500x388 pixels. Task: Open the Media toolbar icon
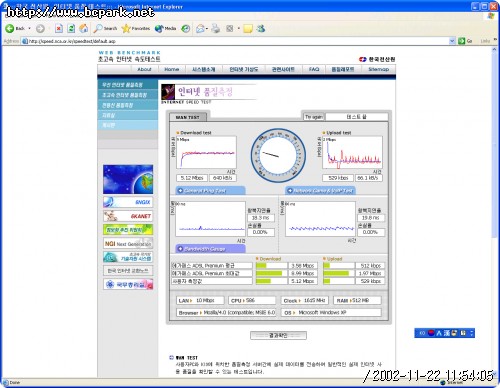coord(166,29)
